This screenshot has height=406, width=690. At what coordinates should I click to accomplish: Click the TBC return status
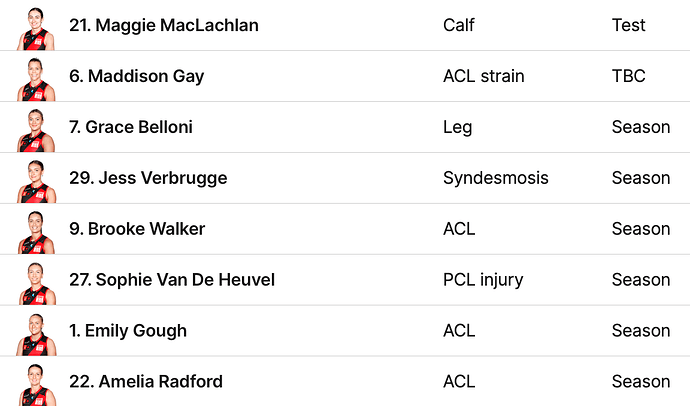pyautogui.click(x=628, y=76)
